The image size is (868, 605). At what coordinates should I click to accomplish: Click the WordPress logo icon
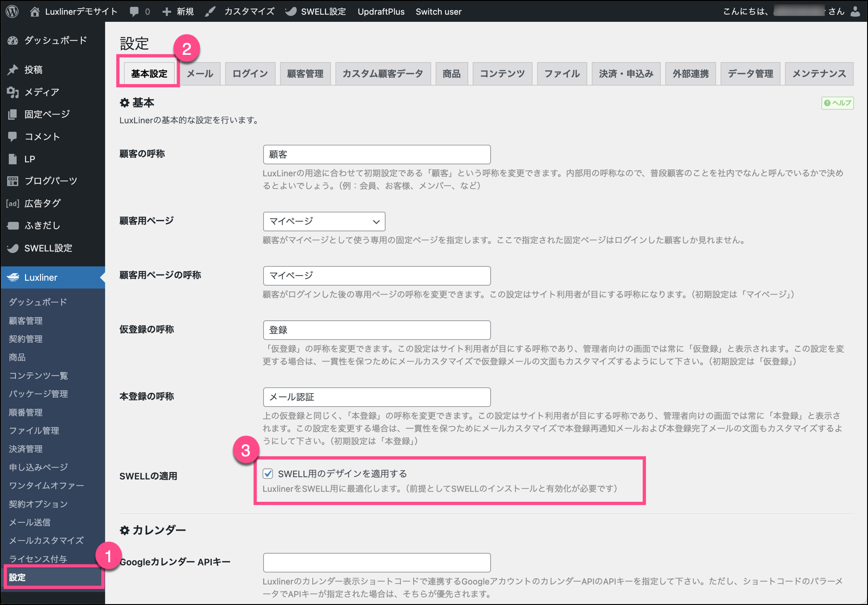coord(13,11)
